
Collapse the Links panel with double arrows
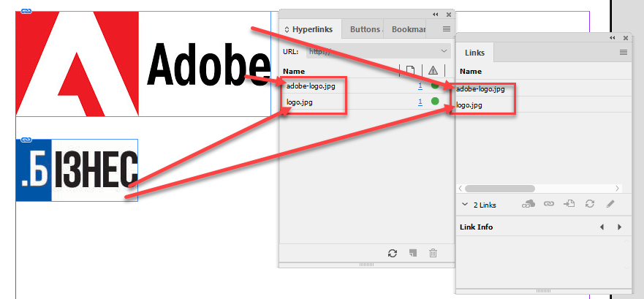click(613, 38)
